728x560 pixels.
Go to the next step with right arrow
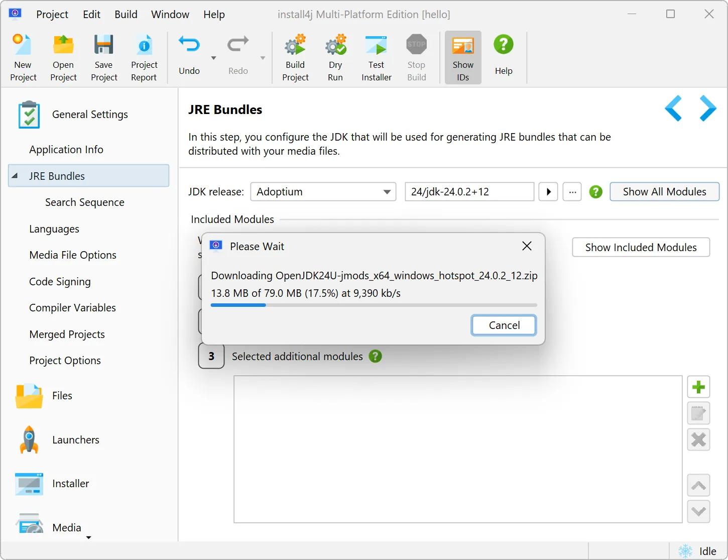click(x=708, y=108)
